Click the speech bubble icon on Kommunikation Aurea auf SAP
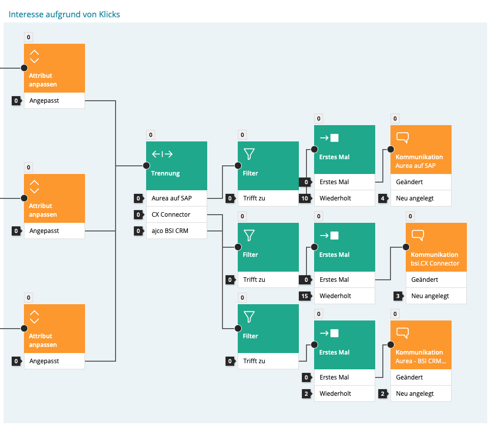 point(402,137)
